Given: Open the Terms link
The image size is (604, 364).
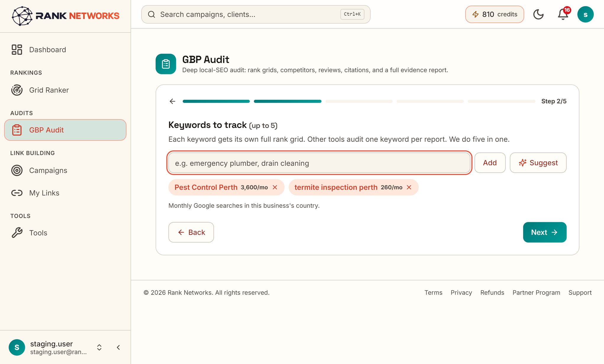Looking at the screenshot, I should (433, 293).
